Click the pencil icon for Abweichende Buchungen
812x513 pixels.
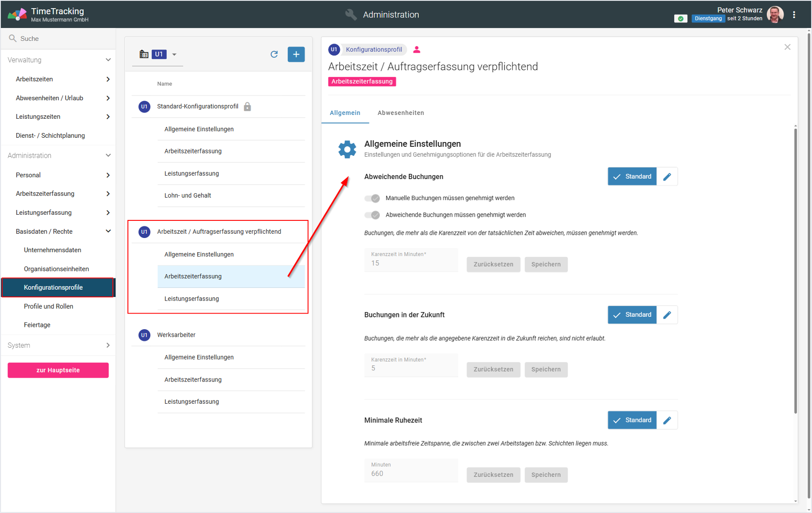click(667, 177)
